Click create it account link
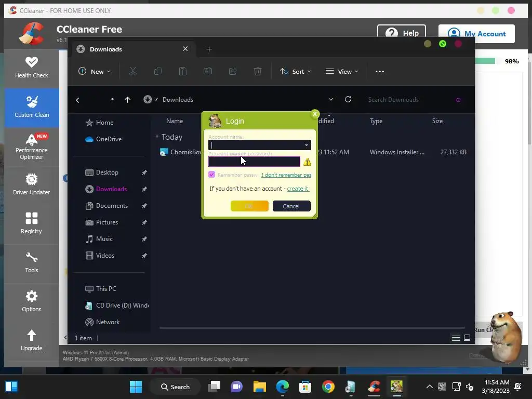The image size is (532, 399). (x=298, y=189)
